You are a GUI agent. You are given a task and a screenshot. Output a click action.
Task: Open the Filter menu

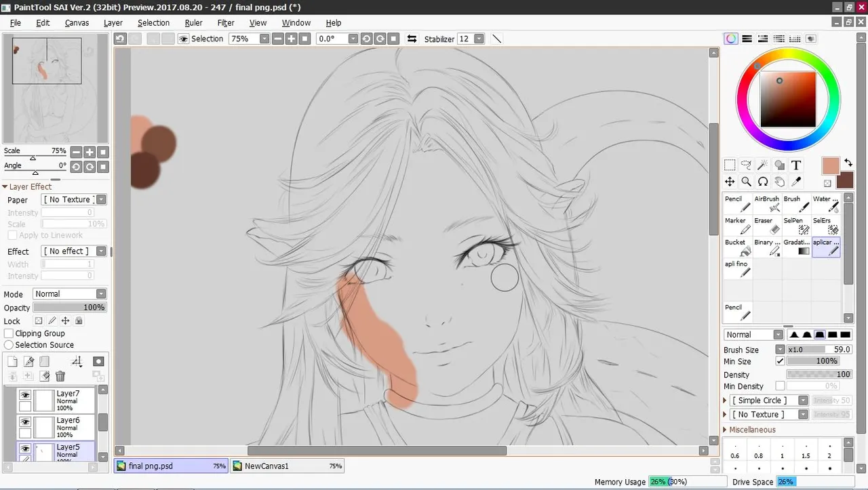[226, 23]
